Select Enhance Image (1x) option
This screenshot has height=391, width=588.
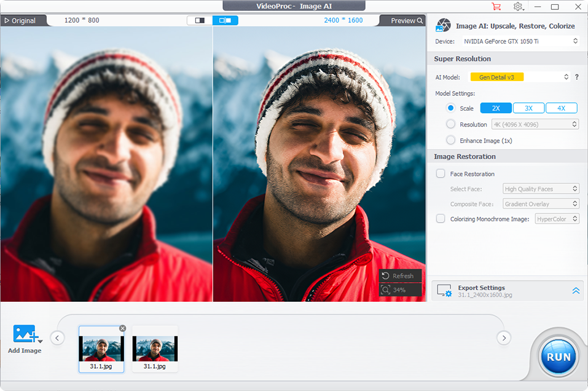coord(451,140)
